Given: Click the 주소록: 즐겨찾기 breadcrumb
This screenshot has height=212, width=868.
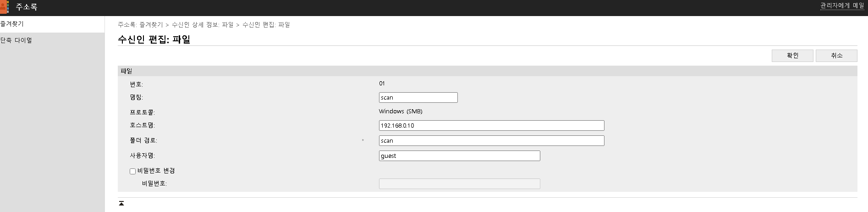Looking at the screenshot, I should 140,25.
